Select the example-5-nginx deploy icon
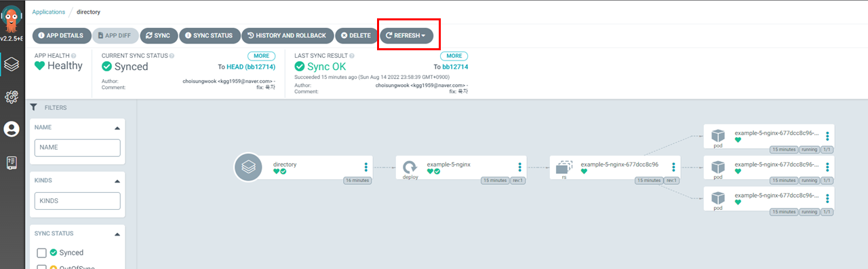The height and width of the screenshot is (269, 868). pos(410,167)
